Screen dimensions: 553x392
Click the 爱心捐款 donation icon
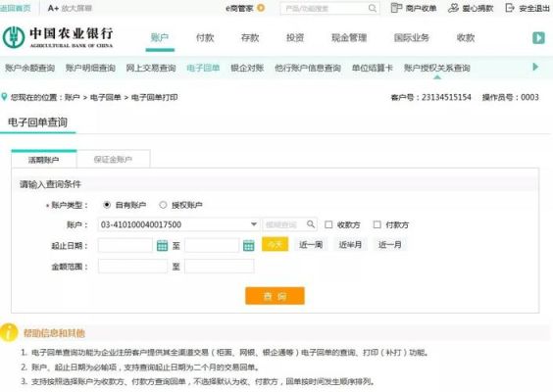[x=453, y=8]
